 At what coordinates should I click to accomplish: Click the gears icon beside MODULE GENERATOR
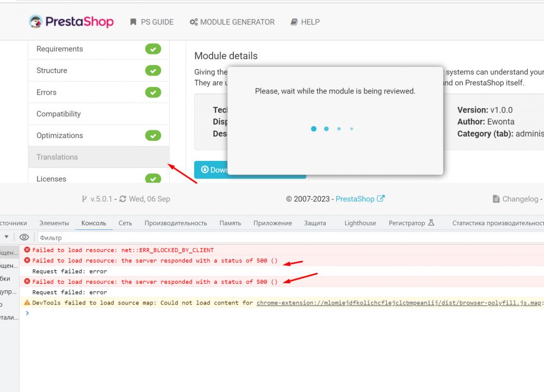tap(194, 22)
